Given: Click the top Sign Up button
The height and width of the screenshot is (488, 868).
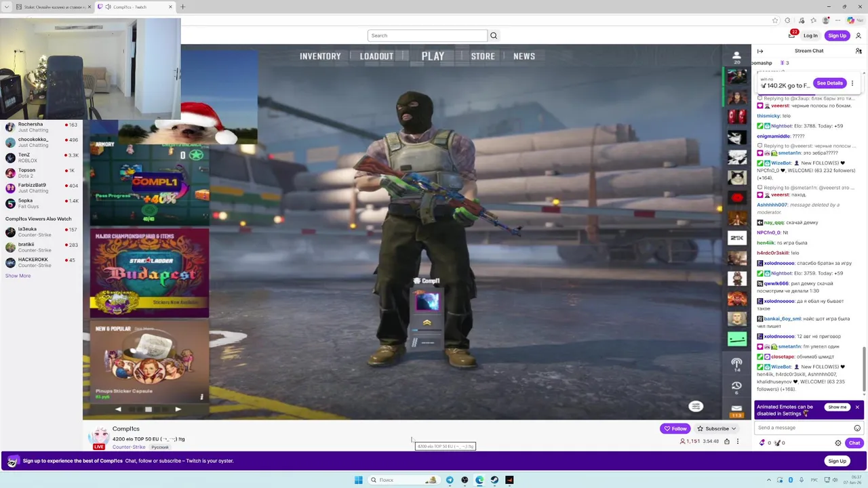Looking at the screenshot, I should (837, 35).
